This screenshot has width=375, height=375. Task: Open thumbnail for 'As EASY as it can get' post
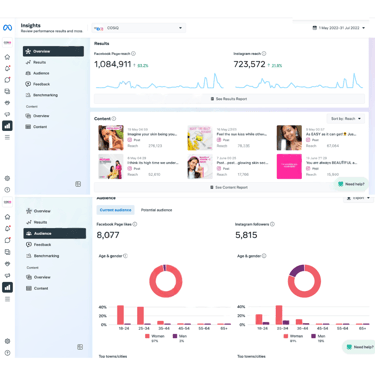[289, 138]
